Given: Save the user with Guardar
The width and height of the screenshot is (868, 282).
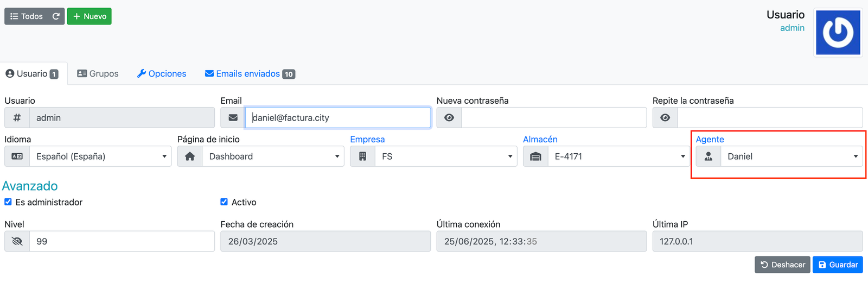Looking at the screenshot, I should pos(838,265).
